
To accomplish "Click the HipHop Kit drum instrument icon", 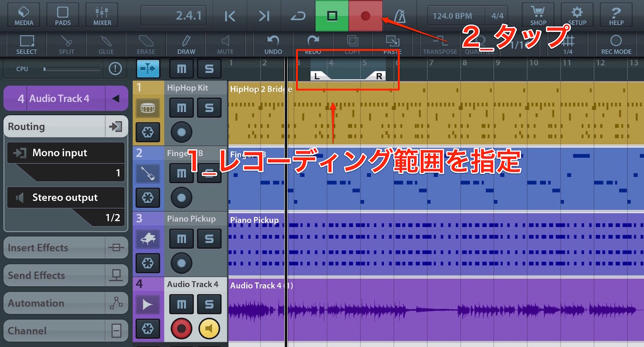I will click(148, 107).
